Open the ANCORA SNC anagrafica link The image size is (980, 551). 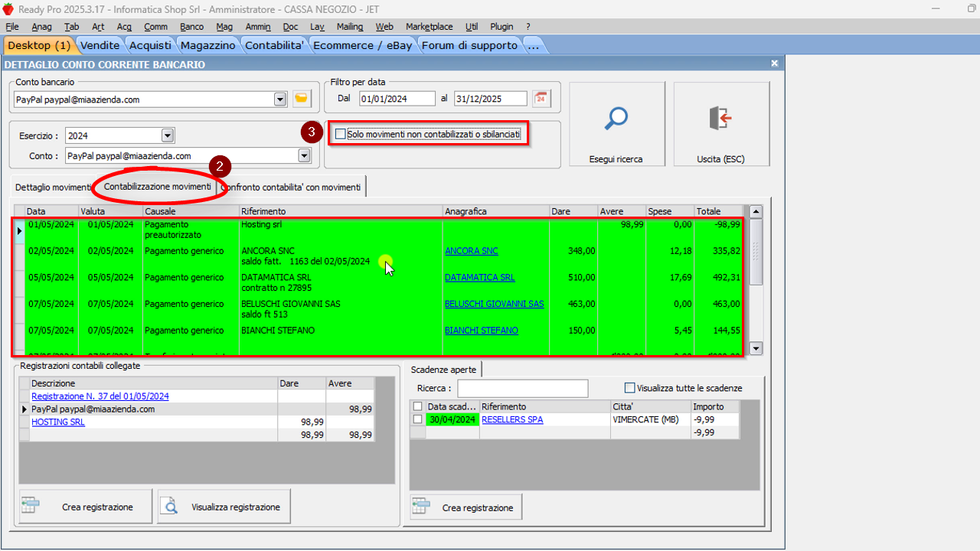[471, 251]
